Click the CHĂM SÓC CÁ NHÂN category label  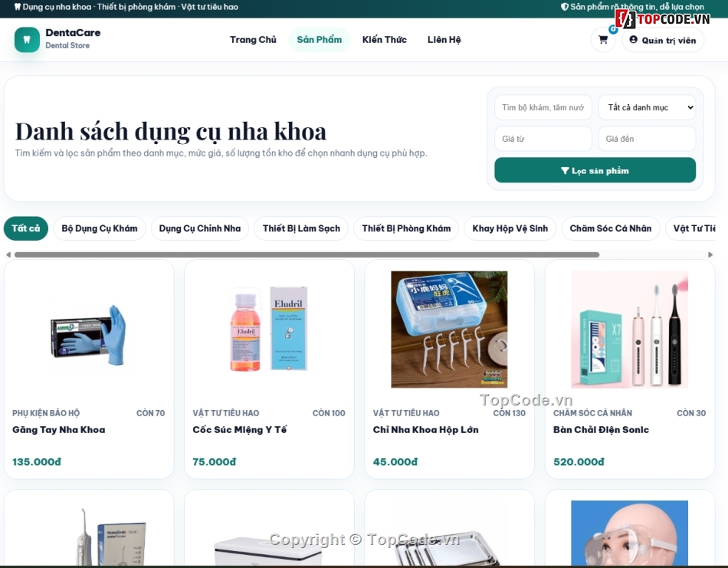tap(592, 413)
